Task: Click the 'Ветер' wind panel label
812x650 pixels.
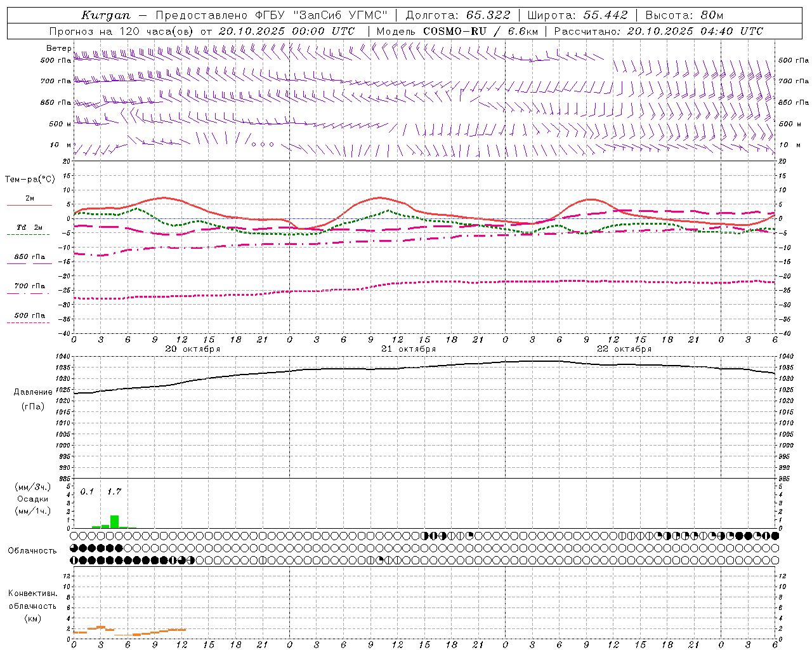Action: coord(59,48)
